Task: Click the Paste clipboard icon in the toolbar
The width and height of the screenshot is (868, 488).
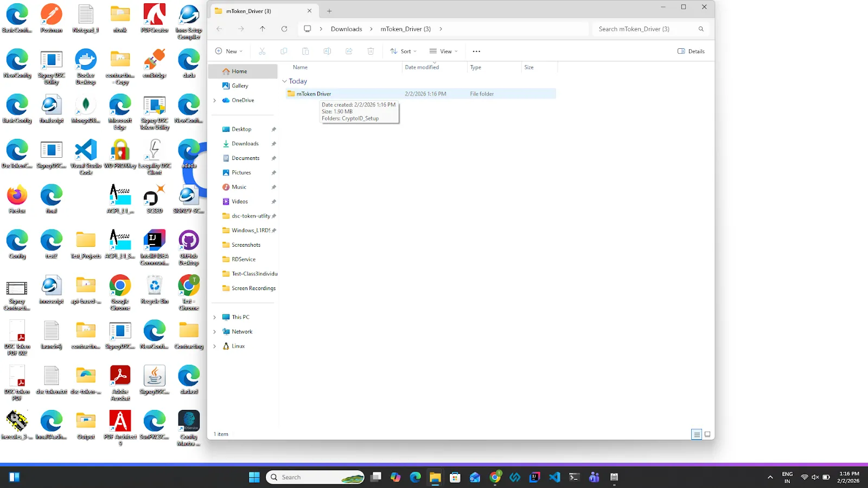Action: click(x=305, y=51)
